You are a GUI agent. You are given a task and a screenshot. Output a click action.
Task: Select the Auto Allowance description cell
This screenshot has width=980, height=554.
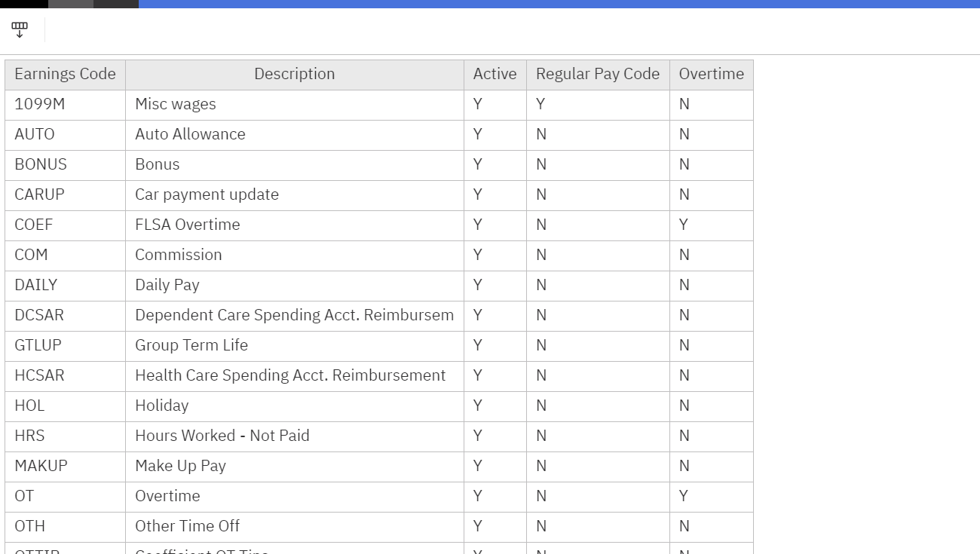295,135
